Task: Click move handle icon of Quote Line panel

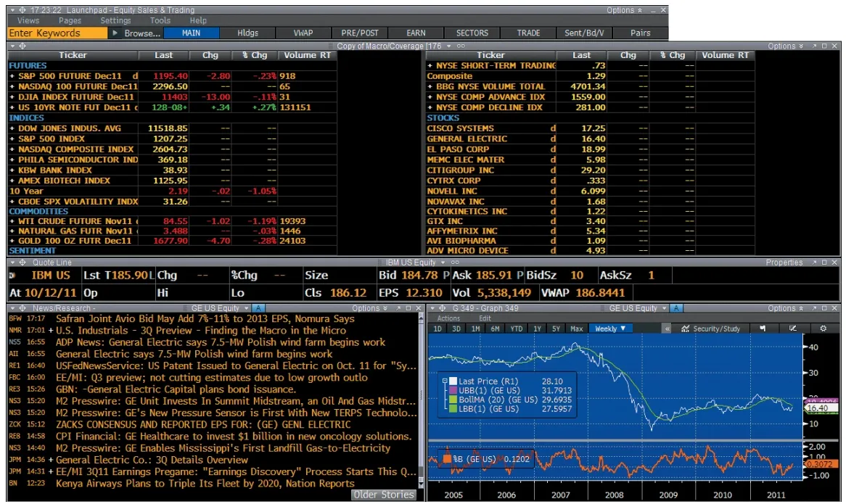Action: pos(22,263)
